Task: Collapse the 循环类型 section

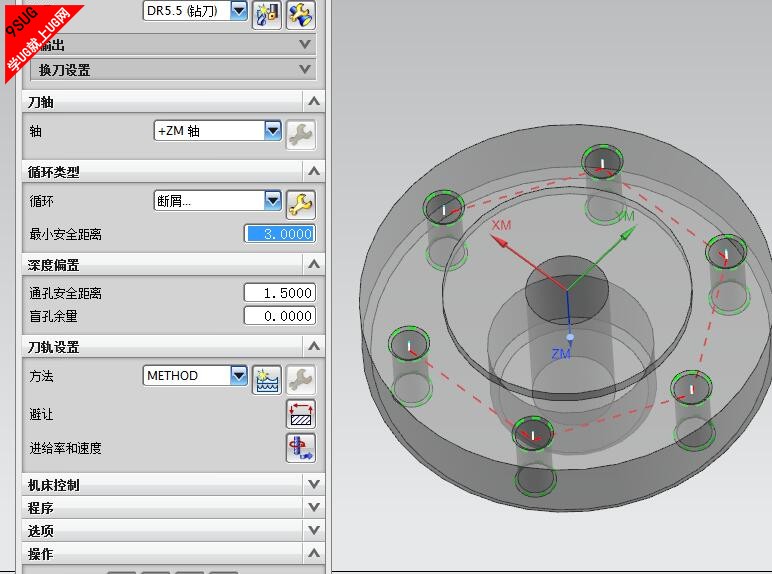Action: pos(314,171)
